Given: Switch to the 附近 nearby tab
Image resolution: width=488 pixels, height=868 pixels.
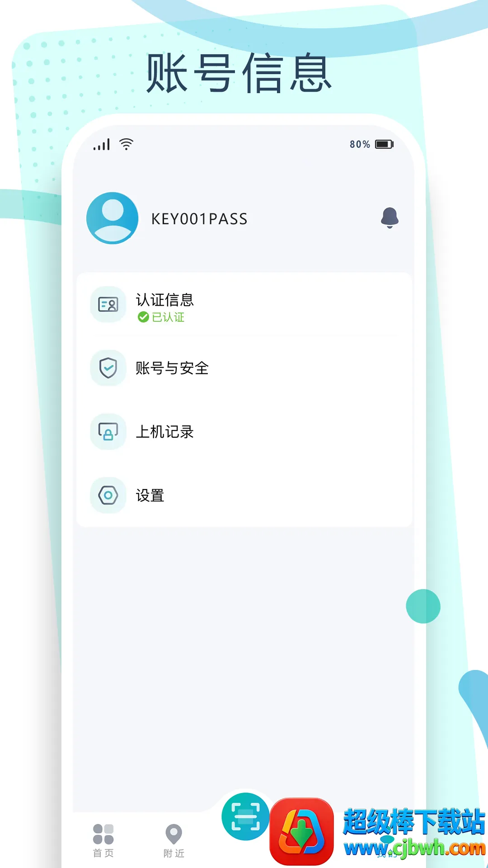Looking at the screenshot, I should pos(174,841).
